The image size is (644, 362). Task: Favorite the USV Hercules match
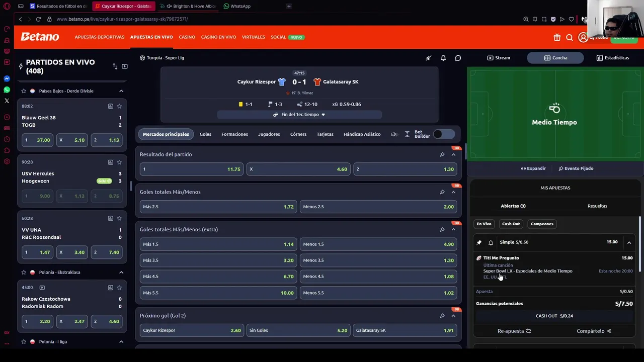point(119,162)
